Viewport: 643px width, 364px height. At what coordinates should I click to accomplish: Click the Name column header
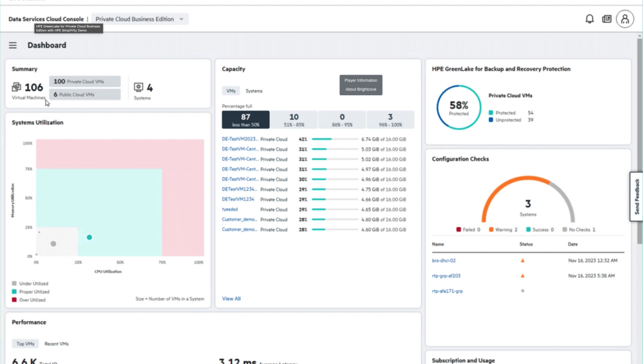pos(438,244)
